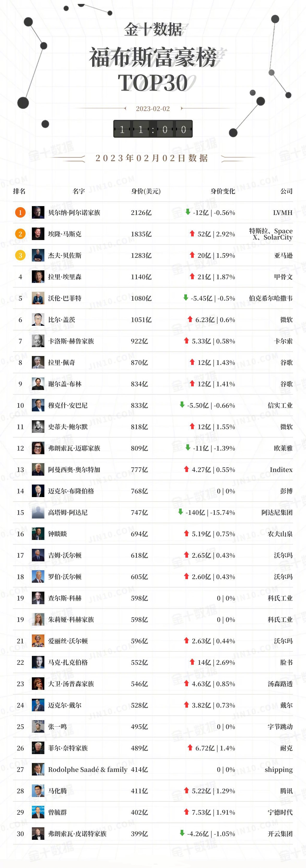306x868 pixels.
Task: Click the 11:00 flip clock display
Action: click(x=153, y=129)
